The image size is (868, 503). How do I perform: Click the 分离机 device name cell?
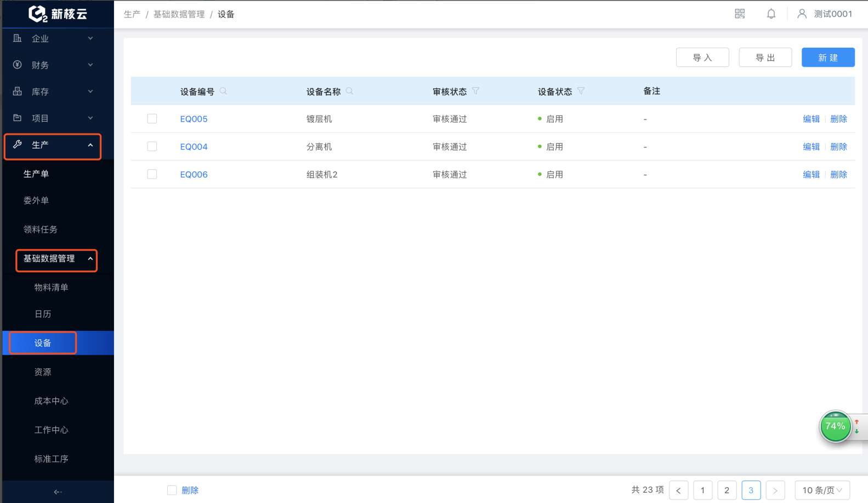coord(319,147)
